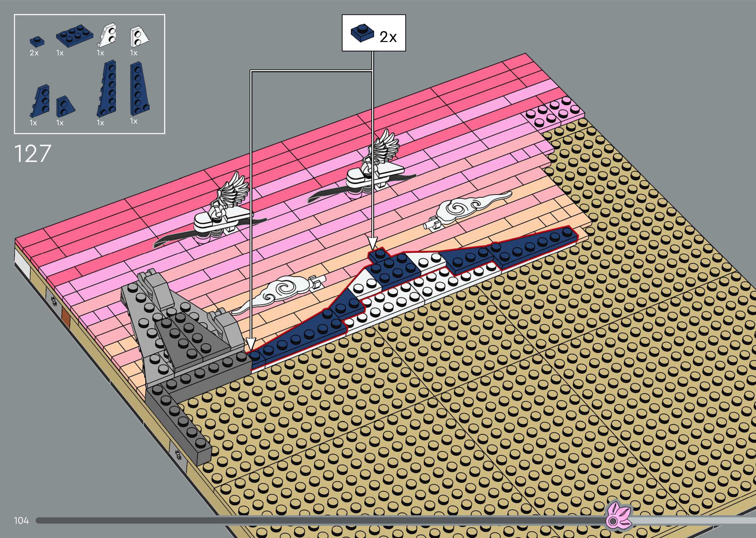The height and width of the screenshot is (538, 756).
Task: Click the blue 1x1 plate in 2x callout
Action: click(362, 34)
